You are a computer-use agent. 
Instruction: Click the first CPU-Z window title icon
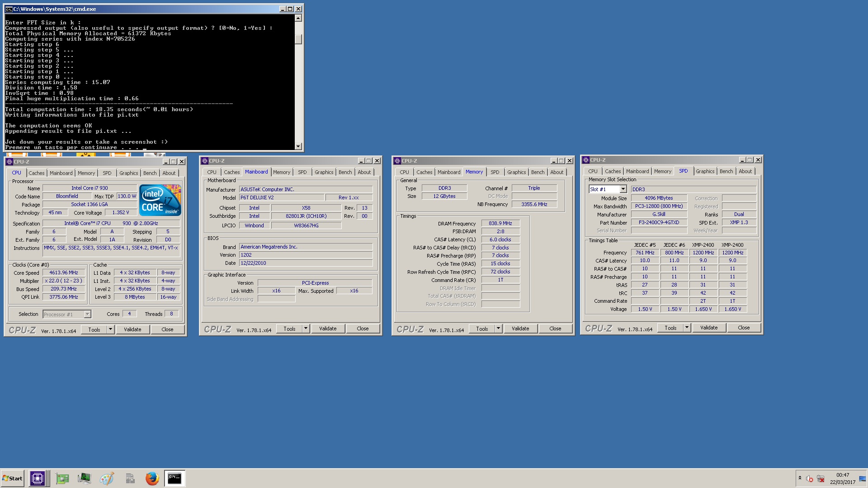coord(9,161)
